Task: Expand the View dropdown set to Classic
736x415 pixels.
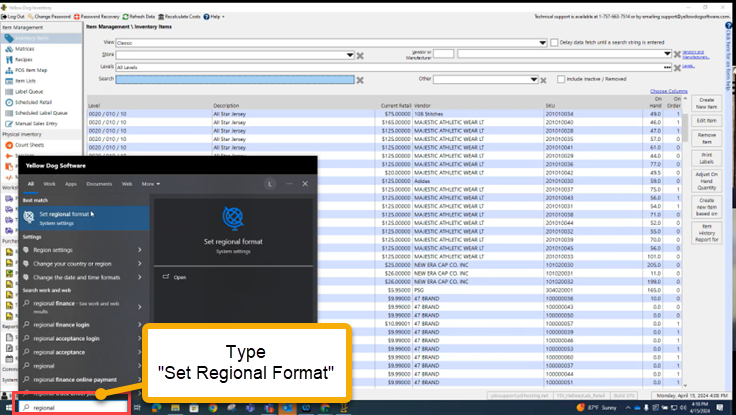Action: pyautogui.click(x=543, y=43)
